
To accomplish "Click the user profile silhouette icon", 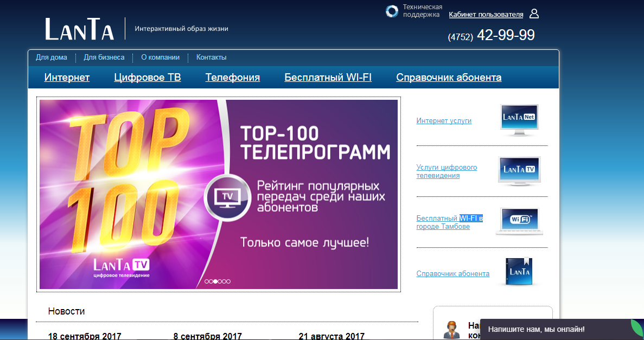I will 534,14.
